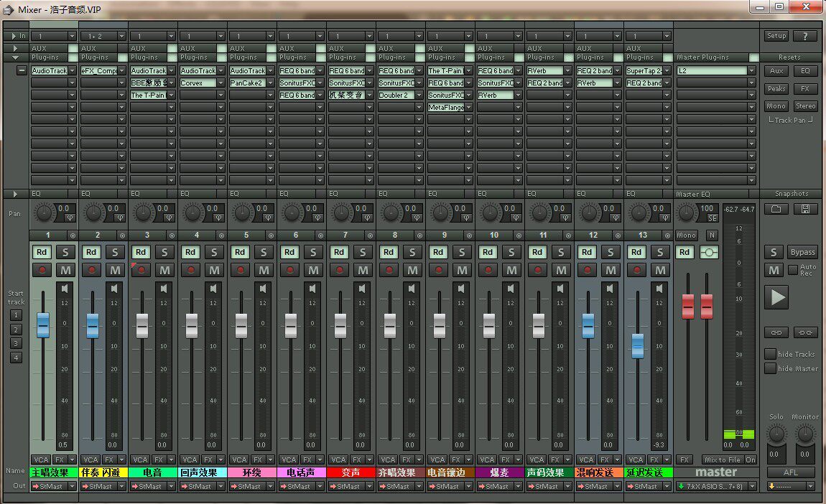Arm record on track 7
Viewport: 826px width, 504px height.
coord(339,270)
